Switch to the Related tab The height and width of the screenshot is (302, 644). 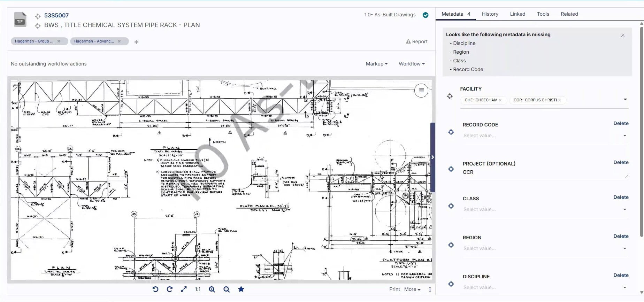point(569,14)
